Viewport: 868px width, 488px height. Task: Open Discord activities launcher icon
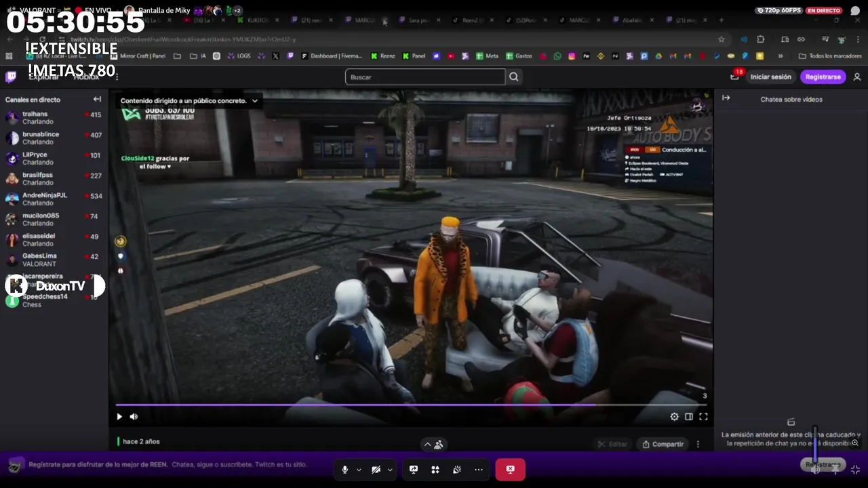435,469
